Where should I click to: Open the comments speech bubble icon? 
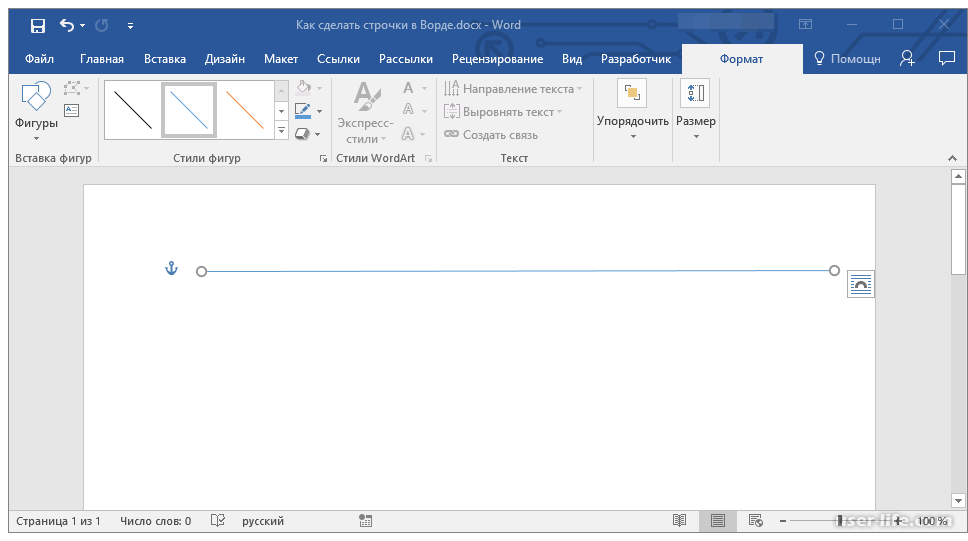[x=946, y=59]
